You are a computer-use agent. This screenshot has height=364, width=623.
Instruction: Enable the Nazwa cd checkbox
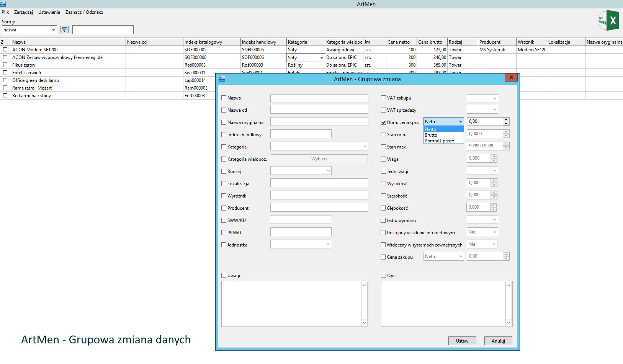224,110
